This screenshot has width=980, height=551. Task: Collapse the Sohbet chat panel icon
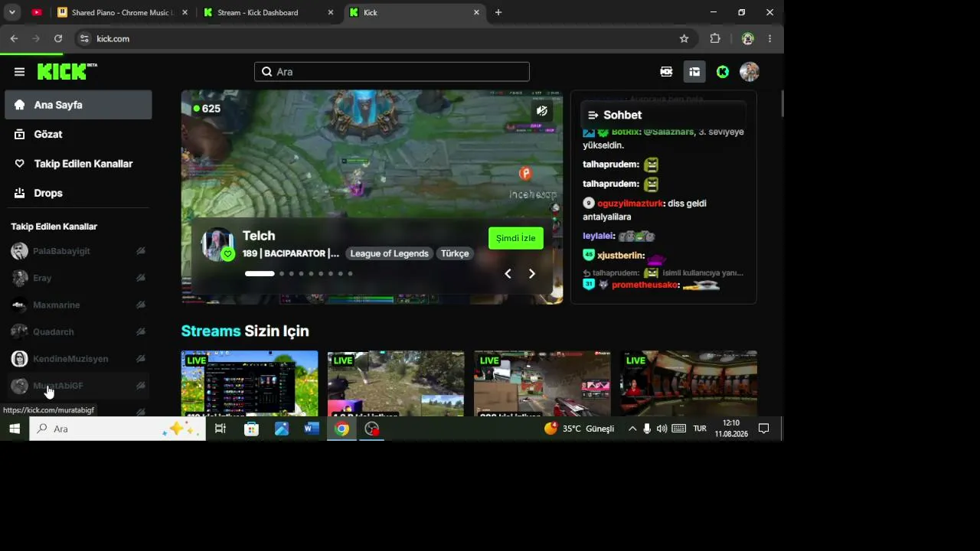click(x=593, y=115)
